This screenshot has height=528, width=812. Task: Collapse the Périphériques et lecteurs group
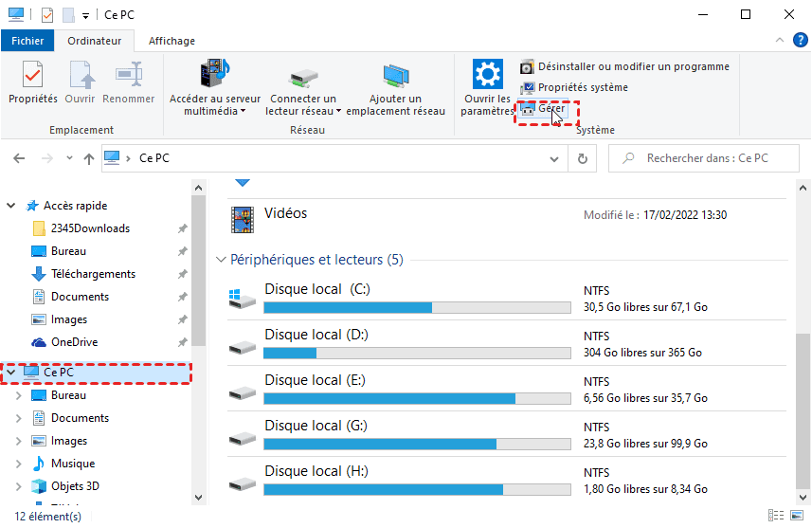tap(222, 260)
